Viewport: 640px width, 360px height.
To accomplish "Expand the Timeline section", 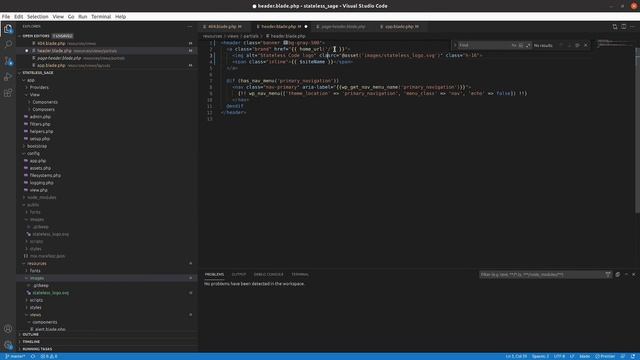I will click(x=31, y=342).
